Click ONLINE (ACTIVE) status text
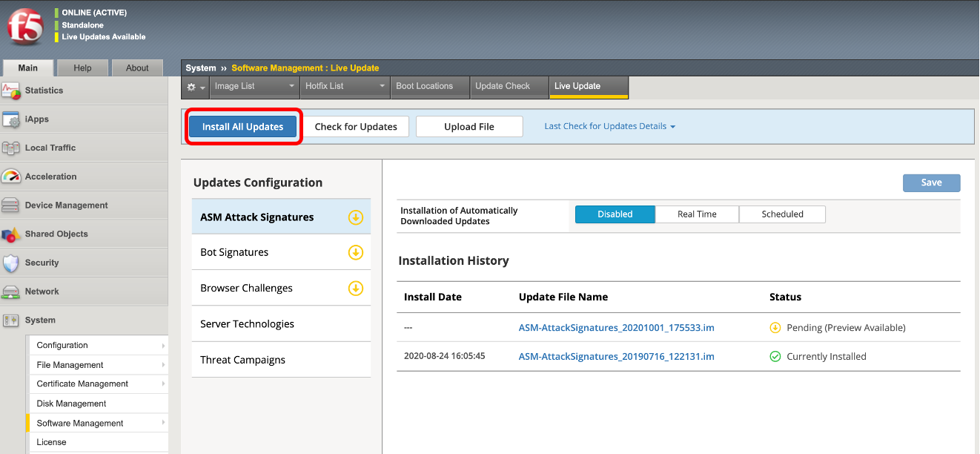 tap(94, 13)
